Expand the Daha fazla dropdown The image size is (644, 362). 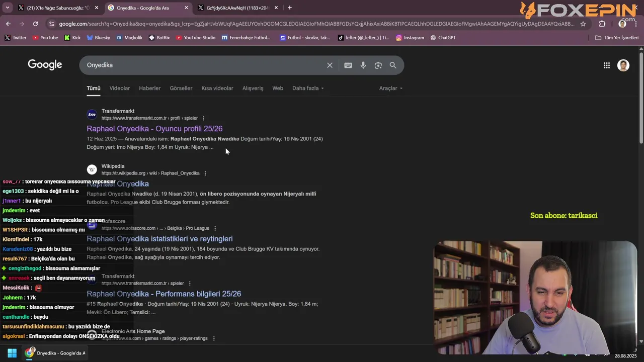coord(308,88)
